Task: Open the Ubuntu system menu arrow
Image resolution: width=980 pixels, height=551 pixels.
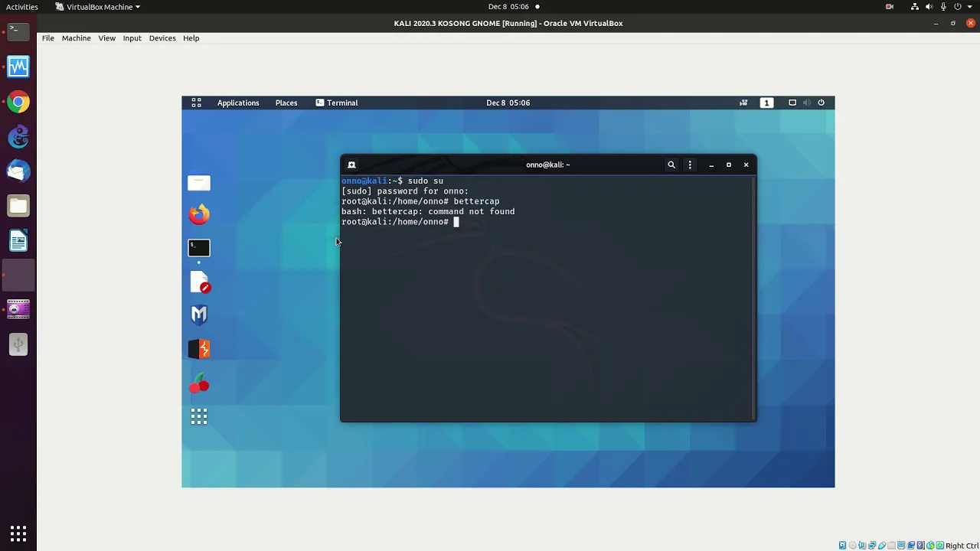Action: coord(970,7)
